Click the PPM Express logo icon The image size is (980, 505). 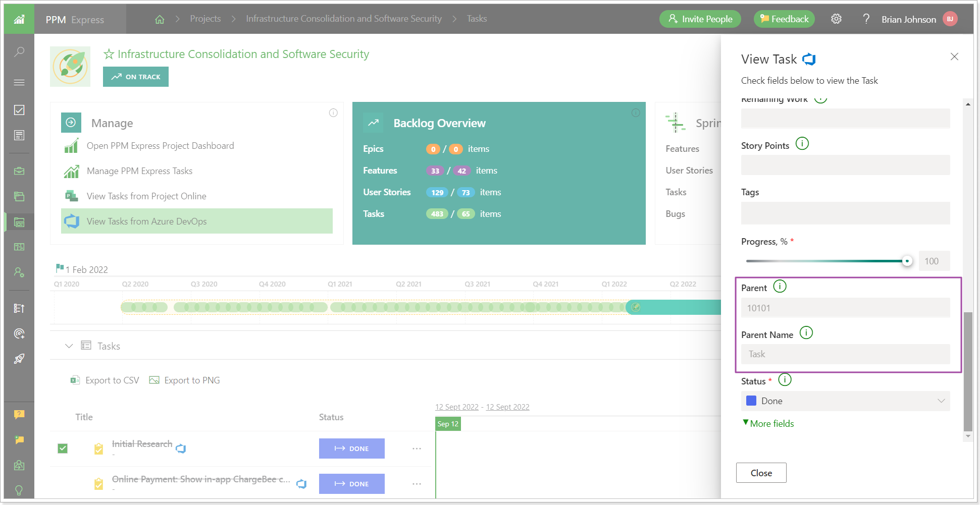pos(19,19)
